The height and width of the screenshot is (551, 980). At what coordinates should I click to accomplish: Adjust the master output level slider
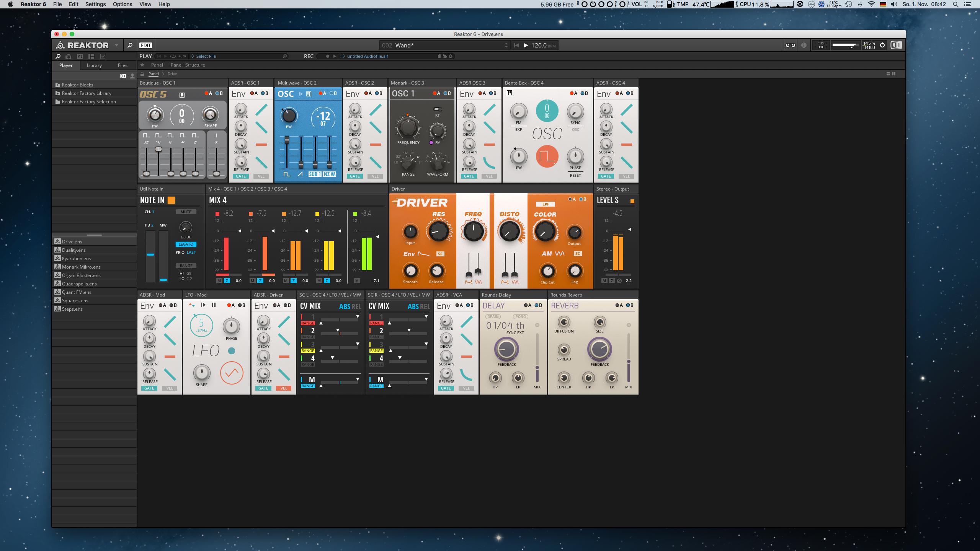(x=845, y=45)
